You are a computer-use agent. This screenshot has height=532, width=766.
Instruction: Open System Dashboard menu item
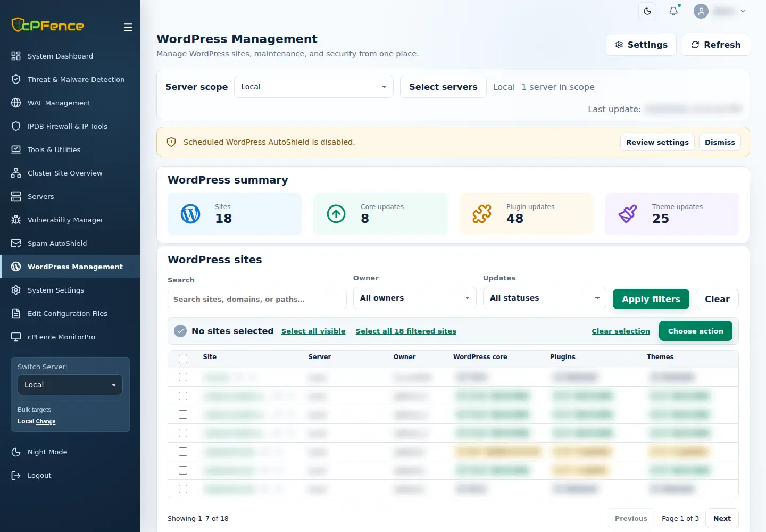pos(70,56)
